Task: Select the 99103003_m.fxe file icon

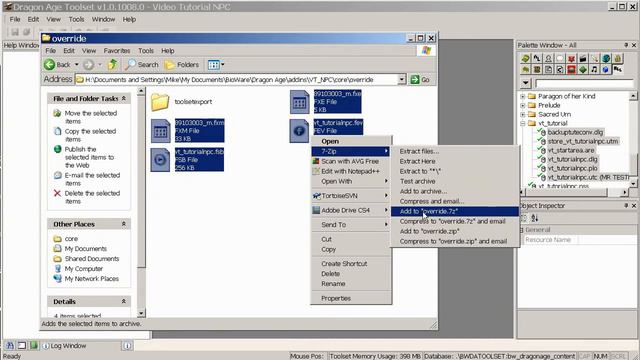Action: 299,102
